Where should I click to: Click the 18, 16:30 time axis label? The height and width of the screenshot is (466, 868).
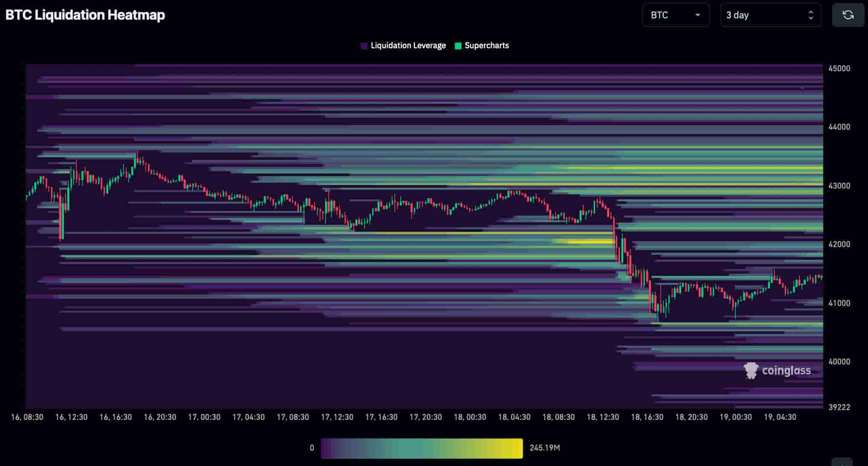point(647,417)
